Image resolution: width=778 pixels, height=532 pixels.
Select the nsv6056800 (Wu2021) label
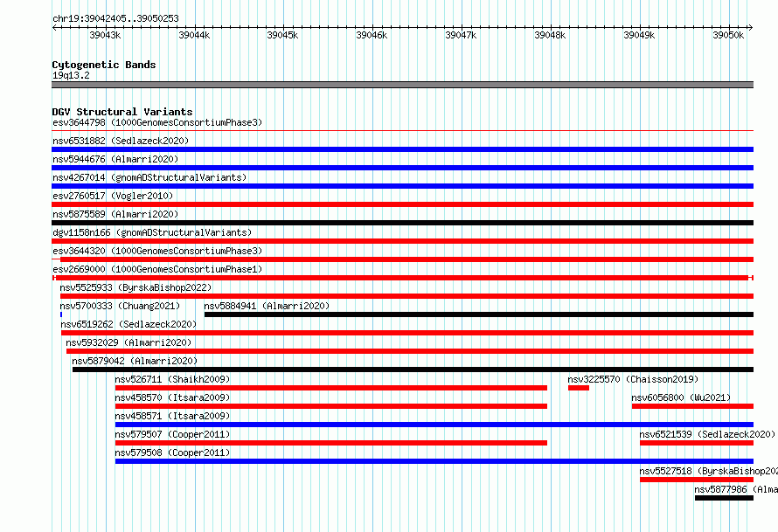(681, 397)
